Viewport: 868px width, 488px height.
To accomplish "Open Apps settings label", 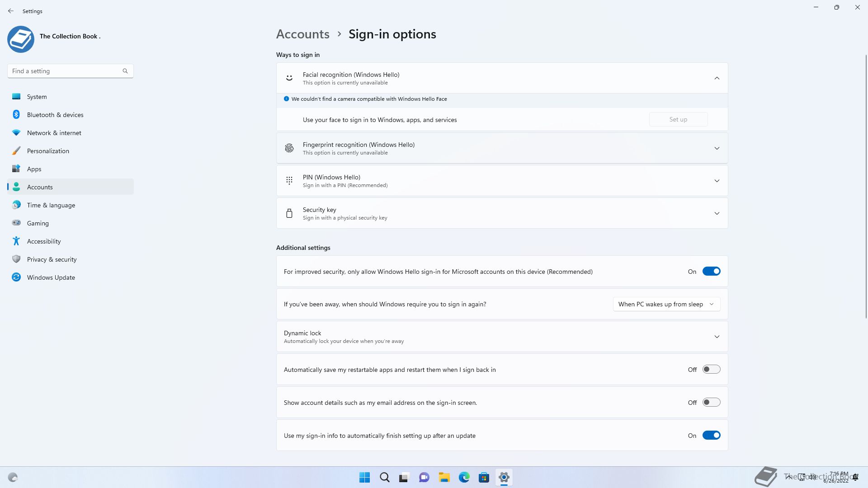I will (x=34, y=169).
